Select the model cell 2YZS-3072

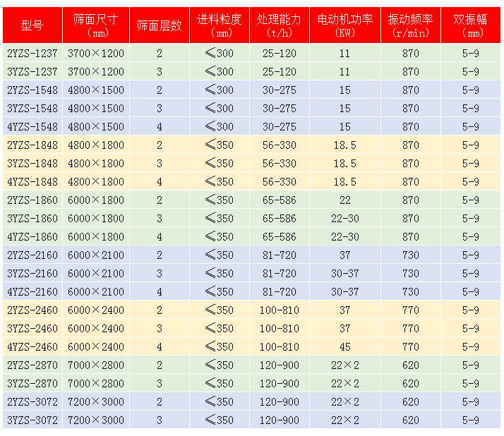pos(32,401)
